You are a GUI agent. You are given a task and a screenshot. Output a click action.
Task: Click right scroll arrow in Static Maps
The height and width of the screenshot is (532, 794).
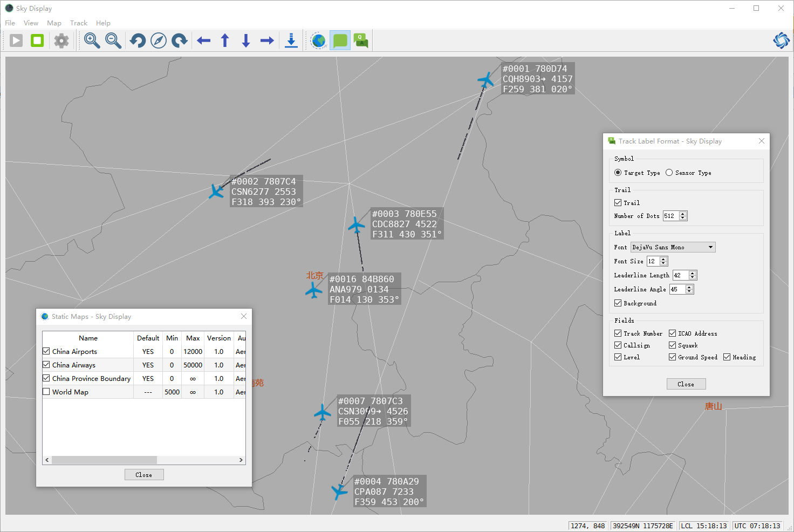[x=241, y=460]
